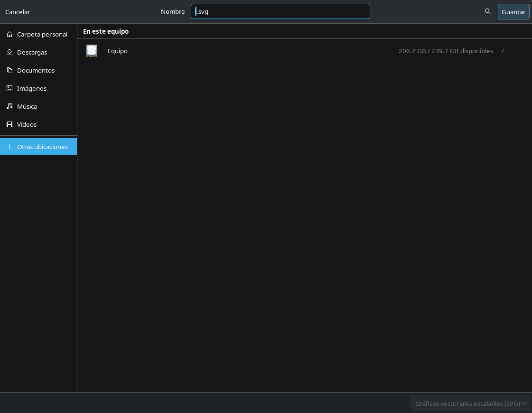Click the plus icon beside Otras ubicaciones
This screenshot has width=532, height=413.
(9, 147)
